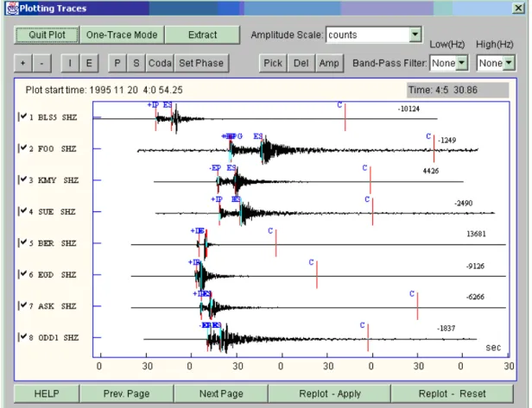Image resolution: width=532 pixels, height=408 pixels.
Task: Click amplitude value 4426 on KMY trace
Action: pos(431,171)
